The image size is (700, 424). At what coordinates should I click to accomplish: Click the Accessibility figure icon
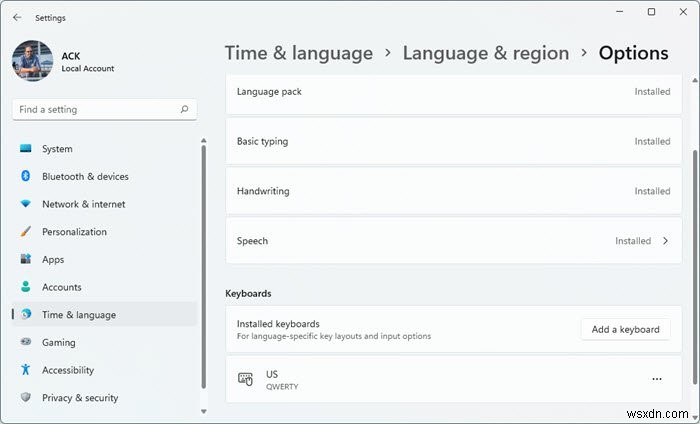point(26,370)
